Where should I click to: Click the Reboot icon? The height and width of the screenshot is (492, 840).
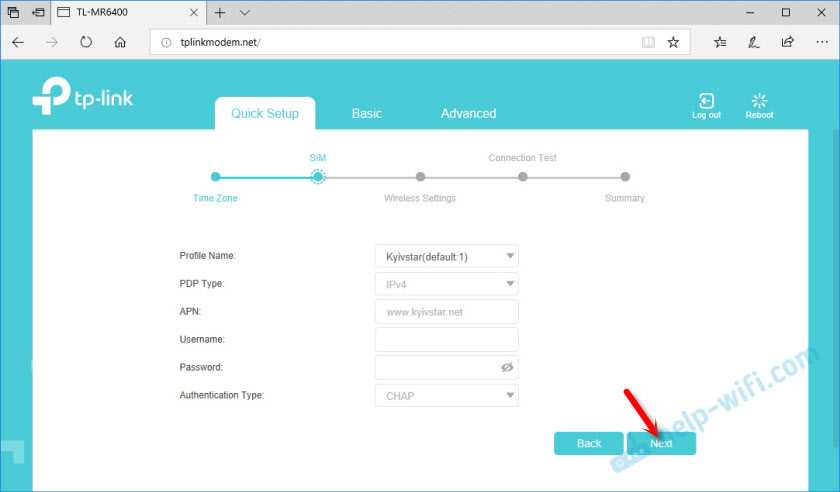pyautogui.click(x=759, y=102)
